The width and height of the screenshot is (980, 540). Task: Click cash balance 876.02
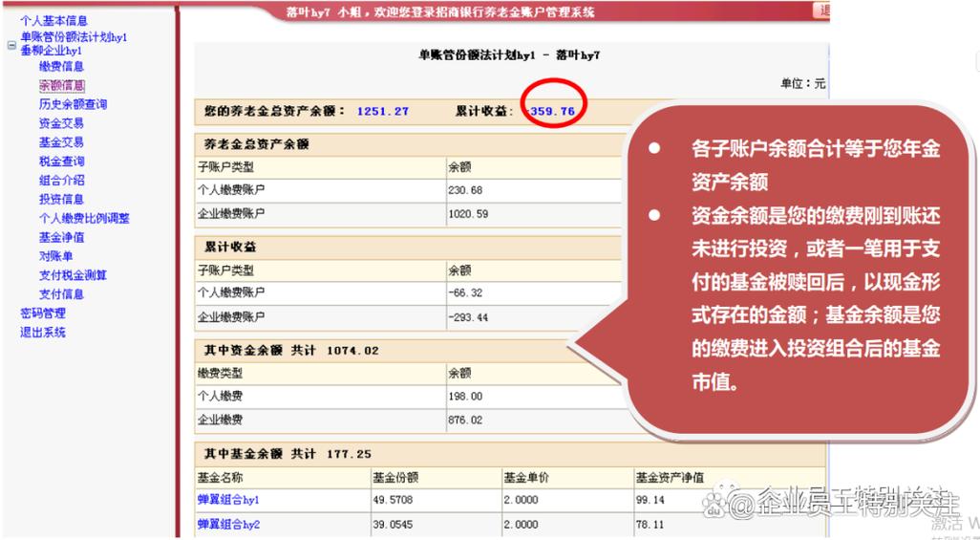[x=465, y=420]
